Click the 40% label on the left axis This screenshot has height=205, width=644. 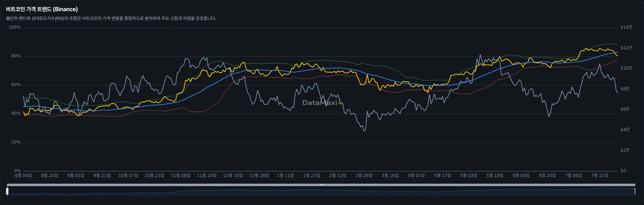click(x=16, y=113)
